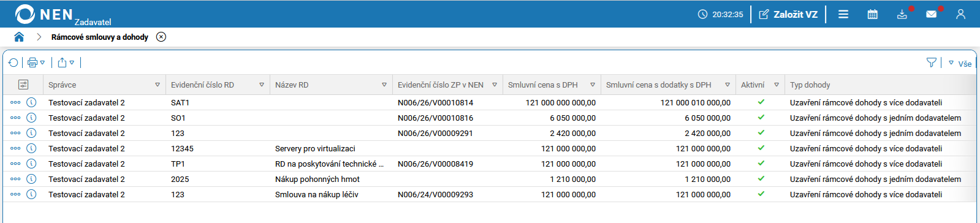Open row actions menu for 2025
This screenshot has width=980, height=223.
pyautogui.click(x=15, y=179)
